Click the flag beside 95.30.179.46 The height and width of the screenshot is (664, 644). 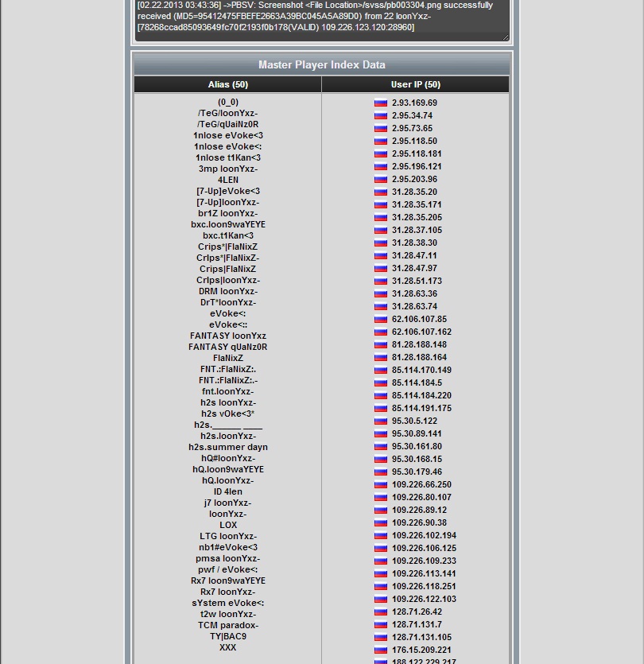[x=381, y=472]
